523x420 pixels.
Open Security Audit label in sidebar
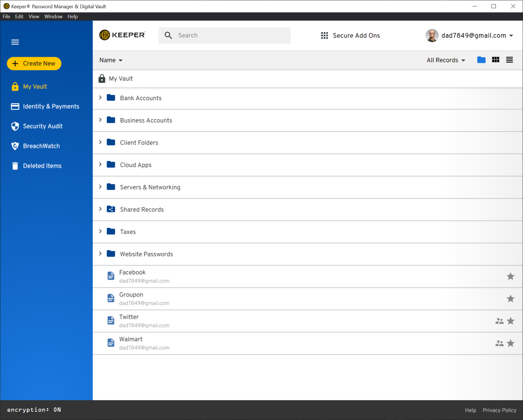[43, 126]
